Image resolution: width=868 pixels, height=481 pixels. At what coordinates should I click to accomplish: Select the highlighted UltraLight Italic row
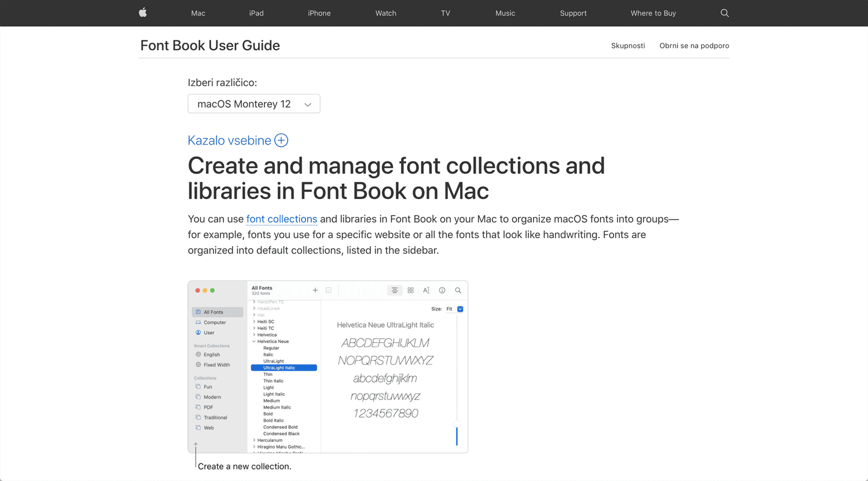tap(284, 368)
